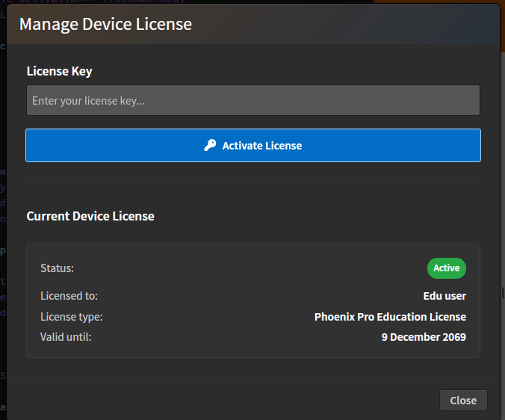Click the License type: label

click(x=71, y=317)
